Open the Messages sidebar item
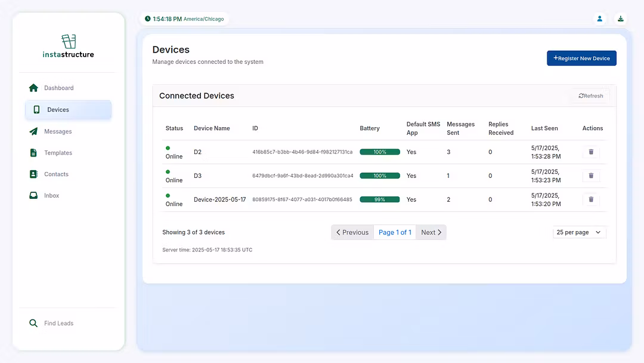 click(58, 131)
